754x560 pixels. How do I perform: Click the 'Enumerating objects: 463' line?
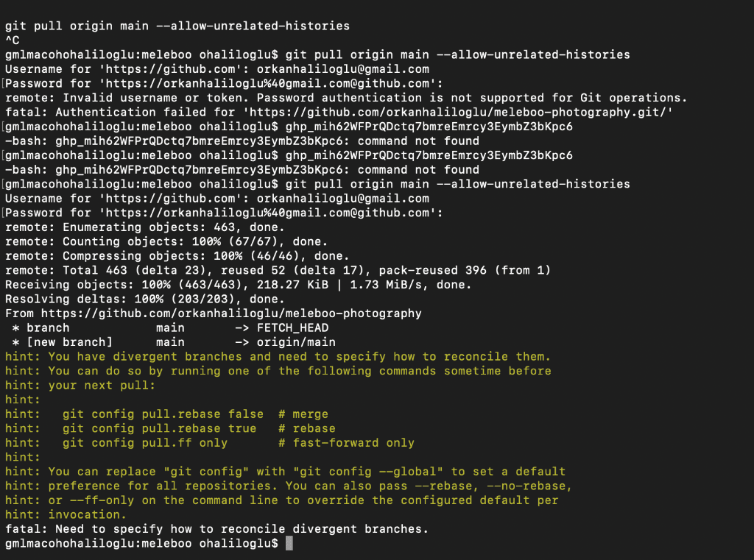tap(145, 227)
